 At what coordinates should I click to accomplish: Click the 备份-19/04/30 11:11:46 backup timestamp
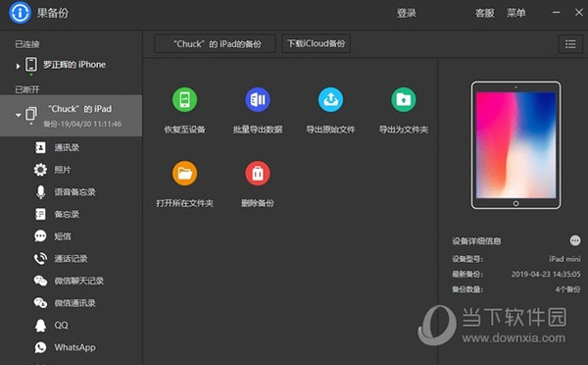[82, 124]
